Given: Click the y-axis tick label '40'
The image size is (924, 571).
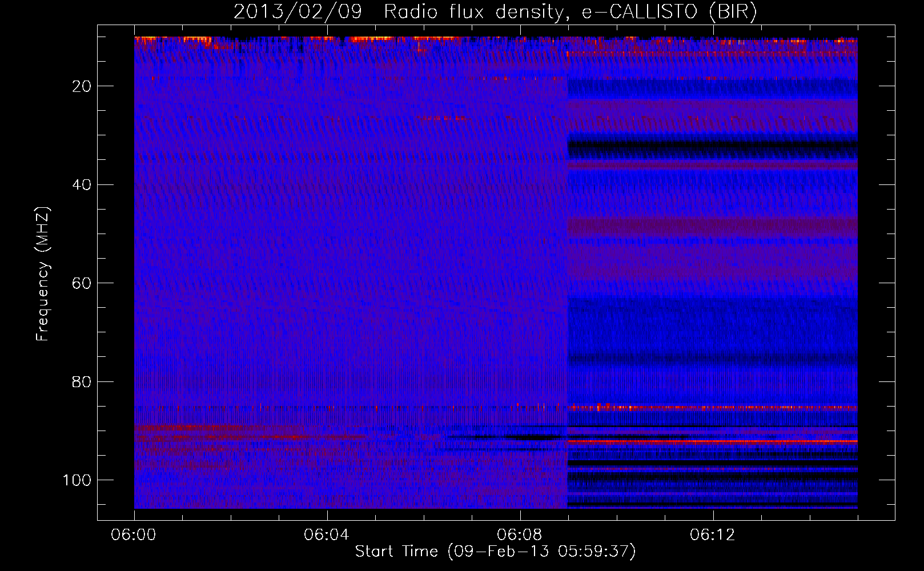Looking at the screenshot, I should 82,185.
